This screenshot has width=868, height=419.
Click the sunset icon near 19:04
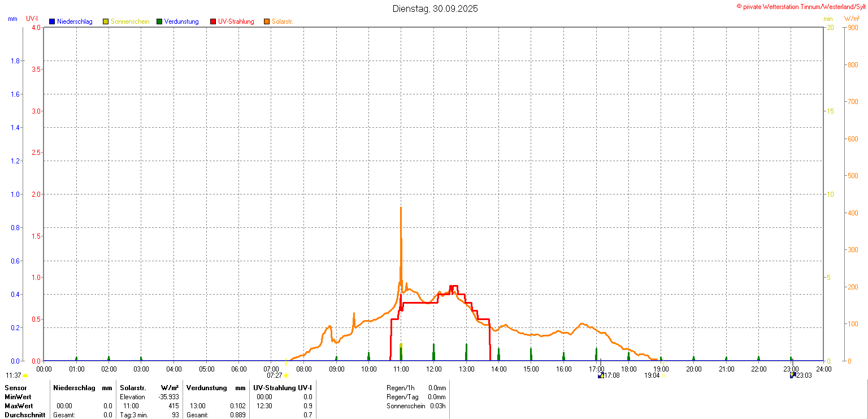point(664,375)
